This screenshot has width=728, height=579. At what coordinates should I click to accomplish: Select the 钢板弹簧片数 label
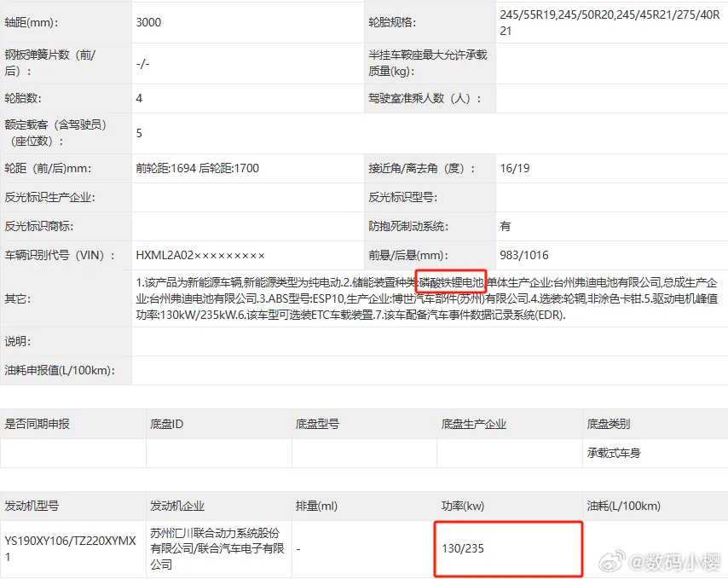pyautogui.click(x=50, y=63)
